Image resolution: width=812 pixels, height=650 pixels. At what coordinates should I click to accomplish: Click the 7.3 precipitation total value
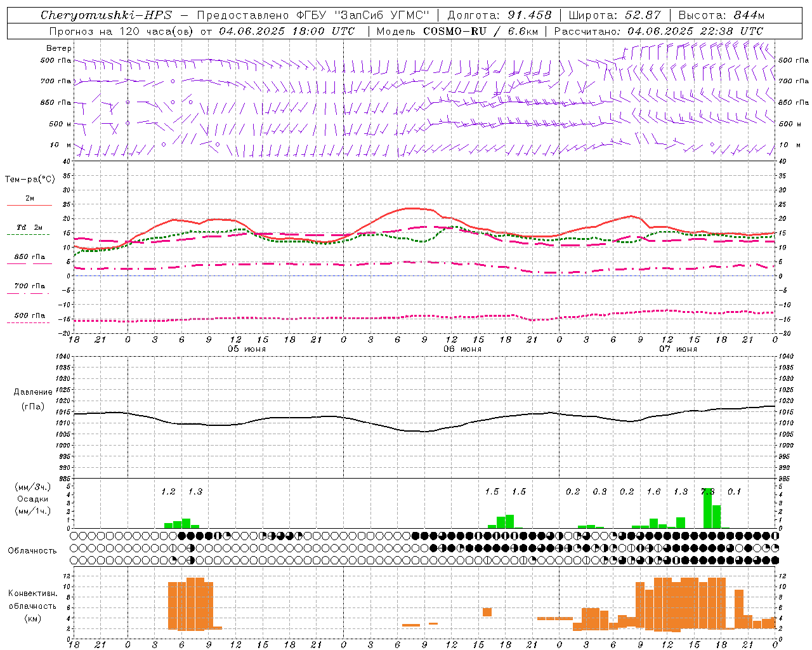point(707,492)
